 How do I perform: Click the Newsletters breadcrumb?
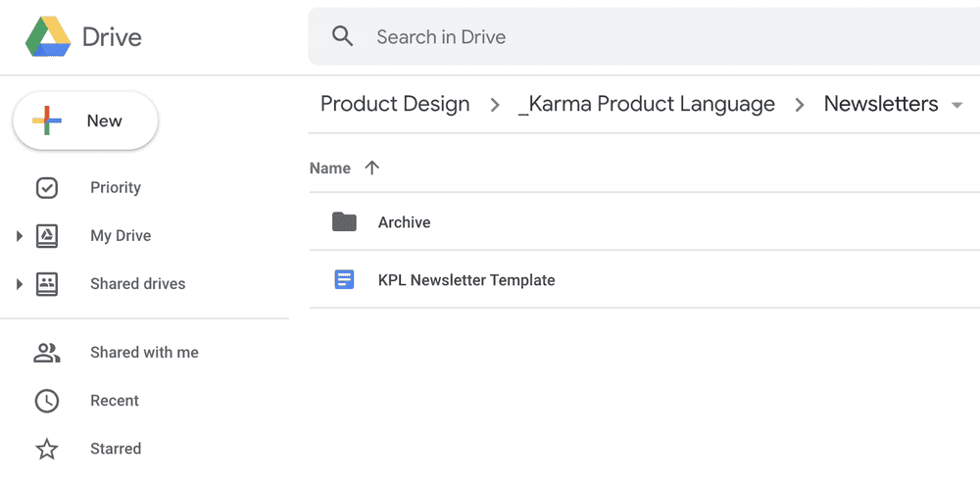click(881, 104)
